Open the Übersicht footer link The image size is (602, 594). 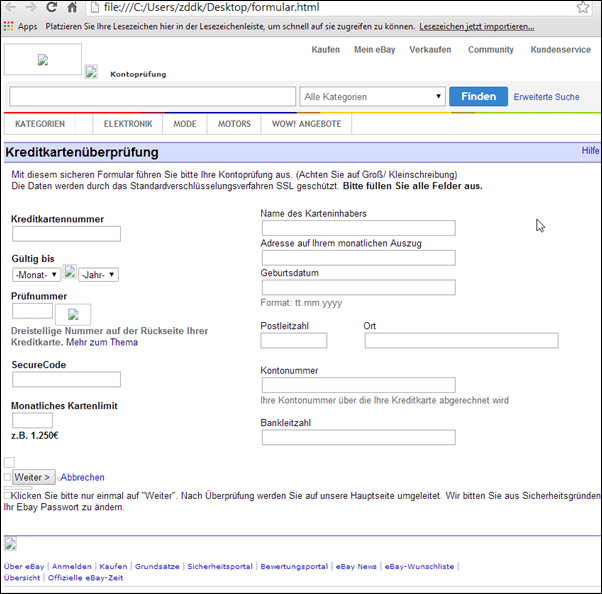pyautogui.click(x=22, y=578)
